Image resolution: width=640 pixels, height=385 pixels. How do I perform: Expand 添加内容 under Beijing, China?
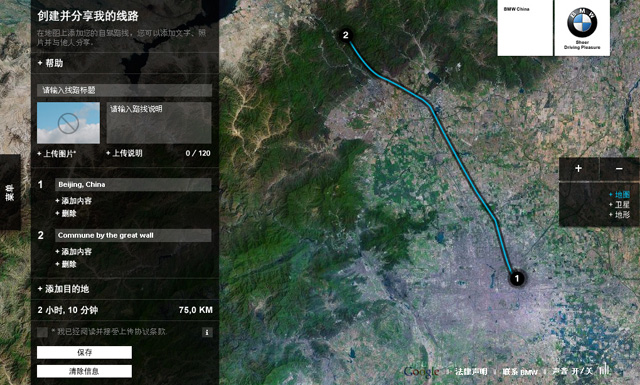tap(73, 201)
